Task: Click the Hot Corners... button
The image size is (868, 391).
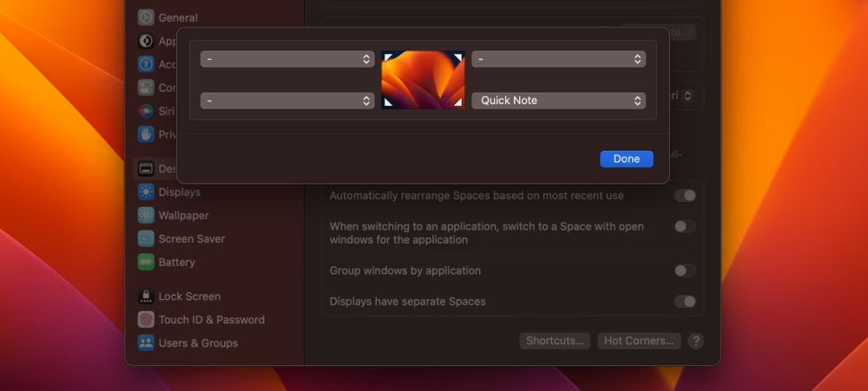Action: pyautogui.click(x=639, y=341)
